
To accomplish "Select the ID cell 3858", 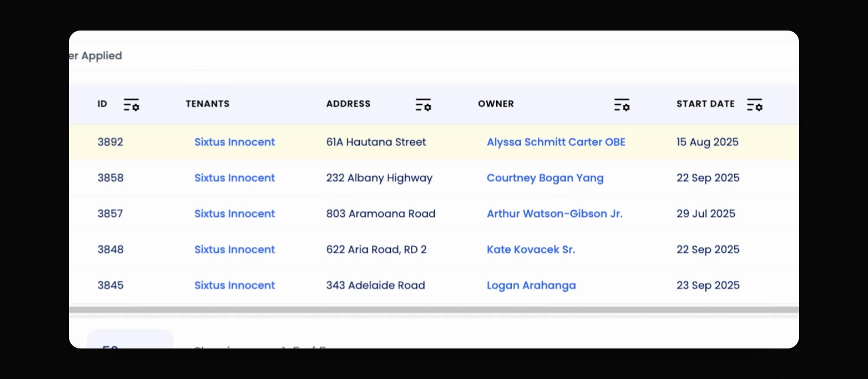I will 110,178.
